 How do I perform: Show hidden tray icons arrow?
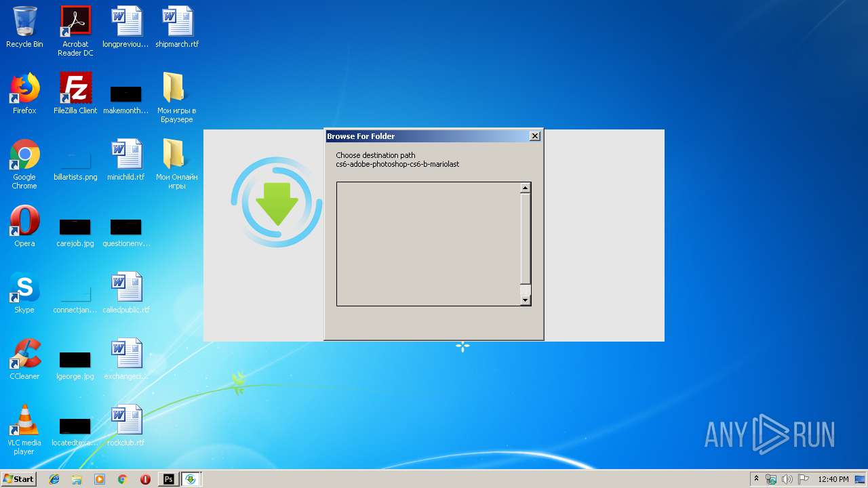pyautogui.click(x=756, y=479)
